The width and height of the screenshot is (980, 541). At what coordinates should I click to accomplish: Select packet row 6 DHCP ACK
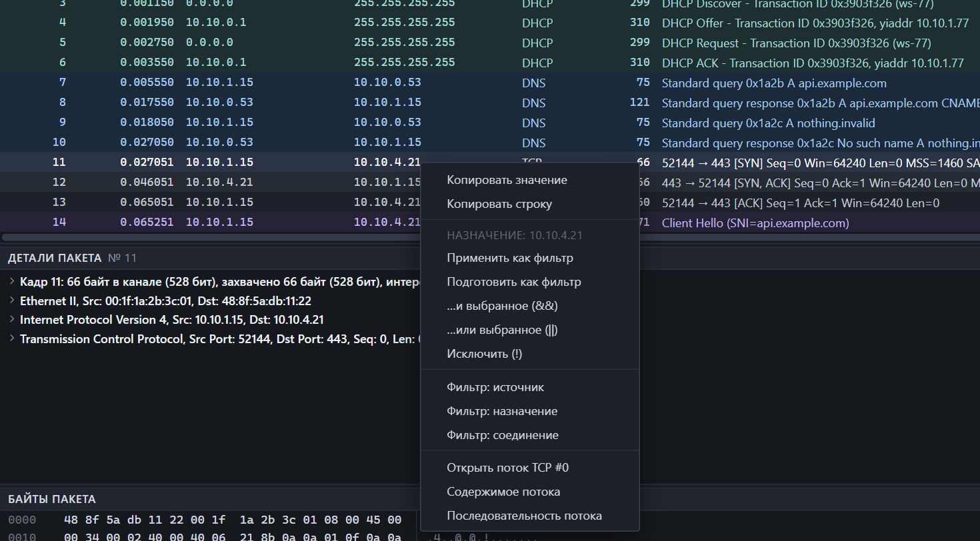(490, 63)
